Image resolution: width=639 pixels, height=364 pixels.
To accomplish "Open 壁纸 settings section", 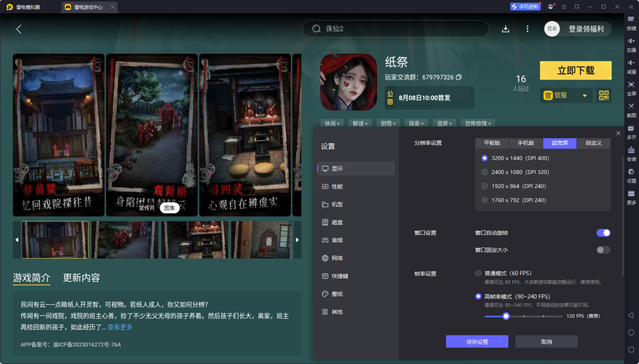I will coord(356,294).
